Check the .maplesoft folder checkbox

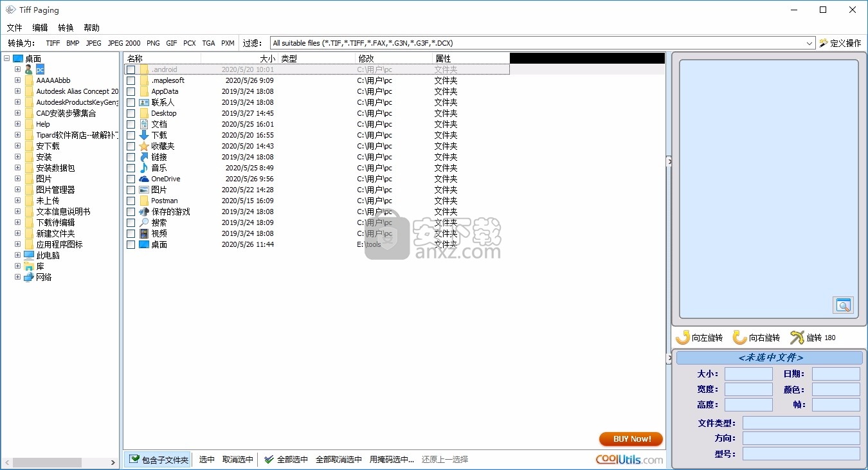[x=131, y=80]
